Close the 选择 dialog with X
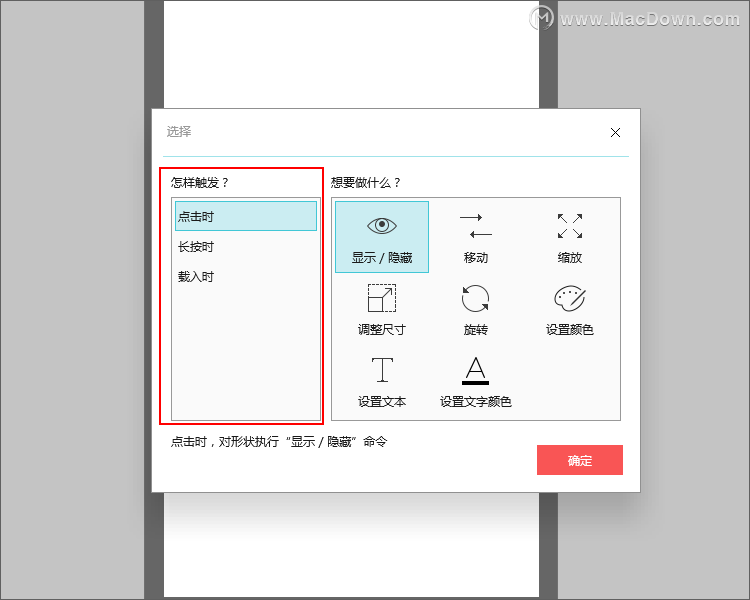The width and height of the screenshot is (750, 600). (615, 133)
